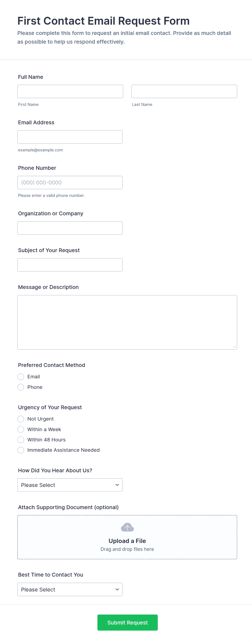252x644 pixels.
Task: Click into the Last Name field
Action: [x=184, y=92]
